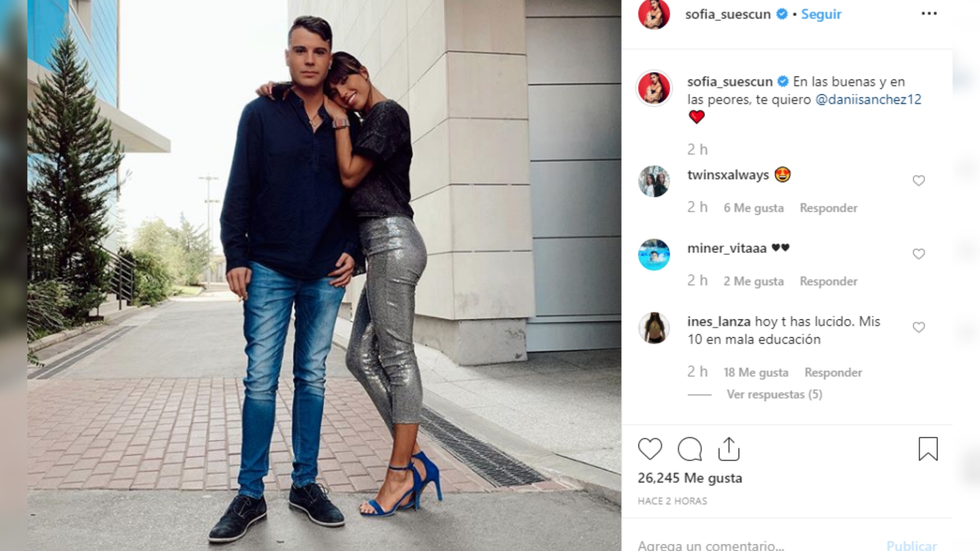The height and width of the screenshot is (551, 980).
Task: Share the post via share icon
Action: 729,449
